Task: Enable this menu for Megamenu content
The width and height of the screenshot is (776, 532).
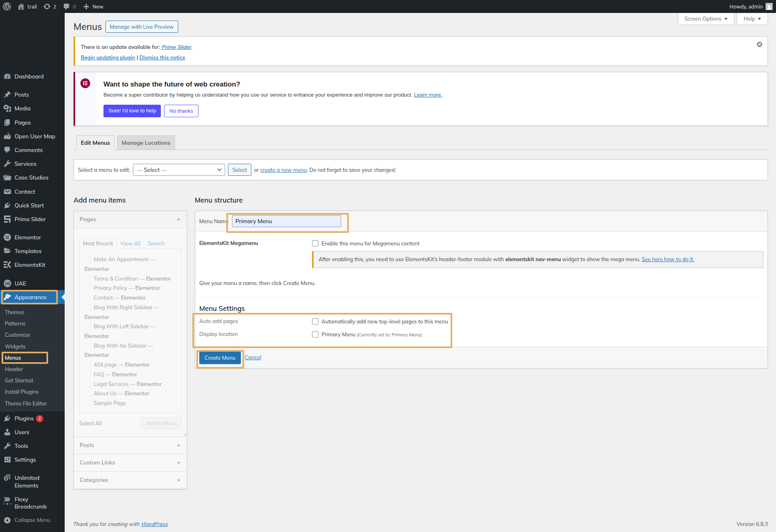Action: point(315,243)
